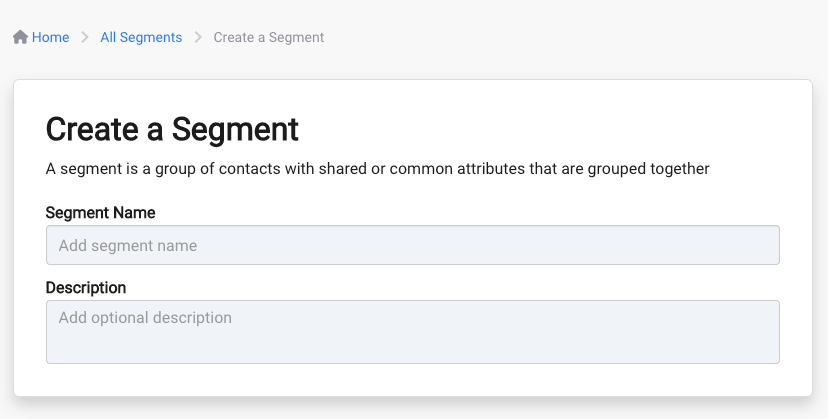The image size is (828, 419).
Task: Click the Create a Segment page heading
Action: coord(172,129)
